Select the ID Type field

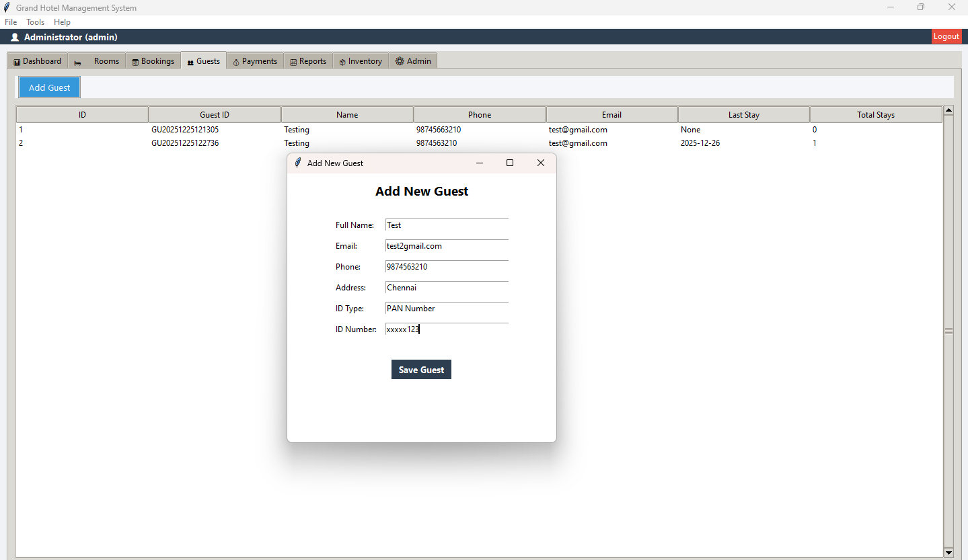(x=447, y=309)
